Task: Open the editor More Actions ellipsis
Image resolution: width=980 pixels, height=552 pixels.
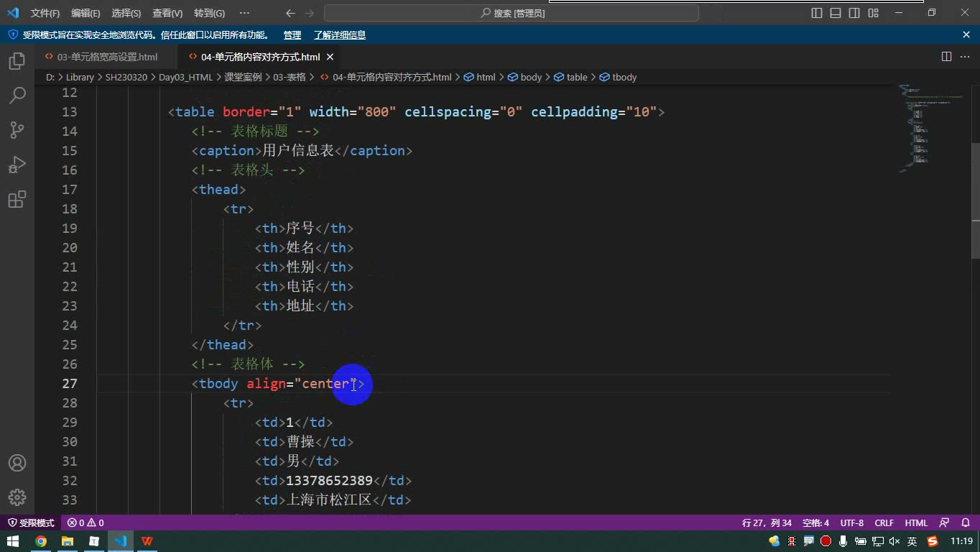Action: (965, 57)
